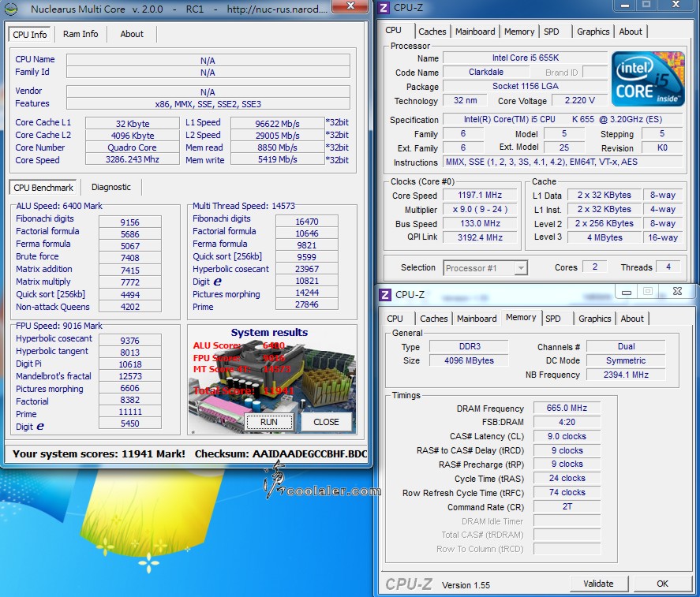Click the Hyperbolic cosecant multi-thread score '23967'

click(x=307, y=269)
